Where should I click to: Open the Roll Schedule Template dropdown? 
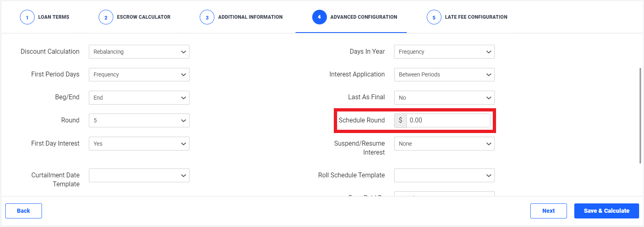[x=444, y=175]
